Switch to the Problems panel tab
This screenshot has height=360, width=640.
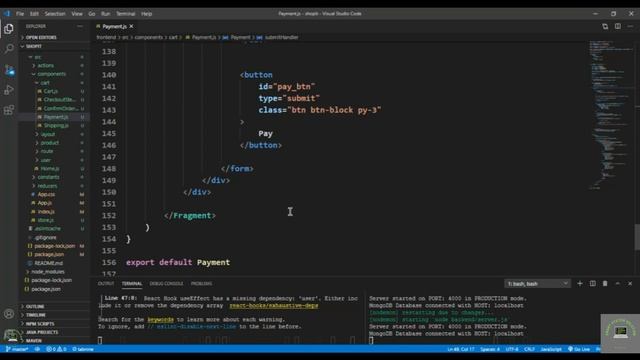[x=202, y=283]
